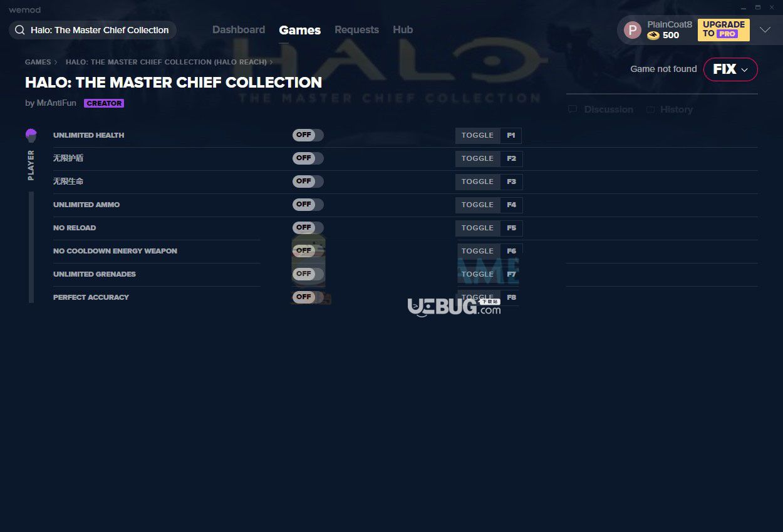This screenshot has width=783, height=532.
Task: Click the coin balance icon
Action: pyautogui.click(x=653, y=36)
